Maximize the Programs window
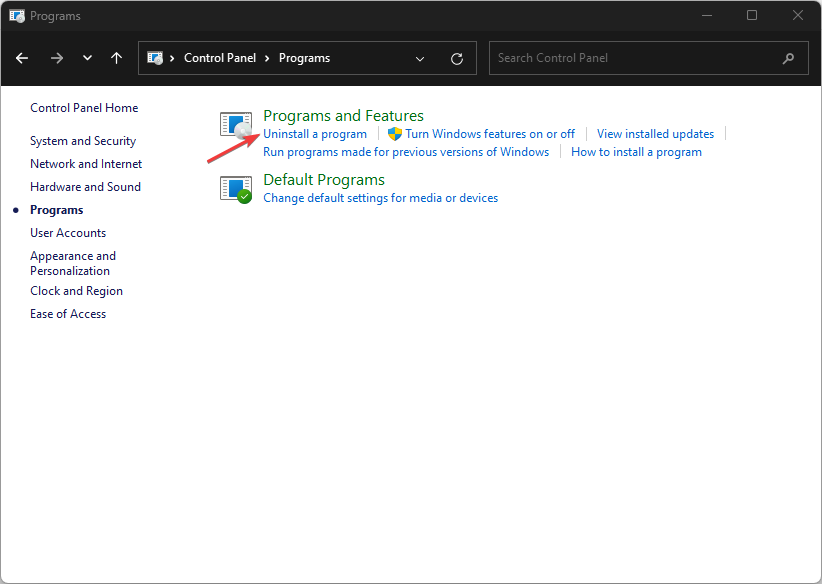This screenshot has height=584, width=822. [752, 16]
